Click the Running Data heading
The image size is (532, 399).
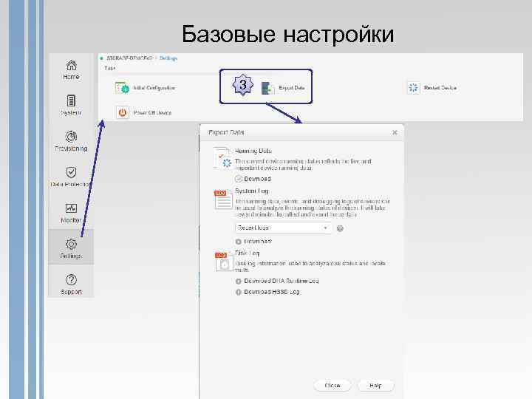pos(253,151)
